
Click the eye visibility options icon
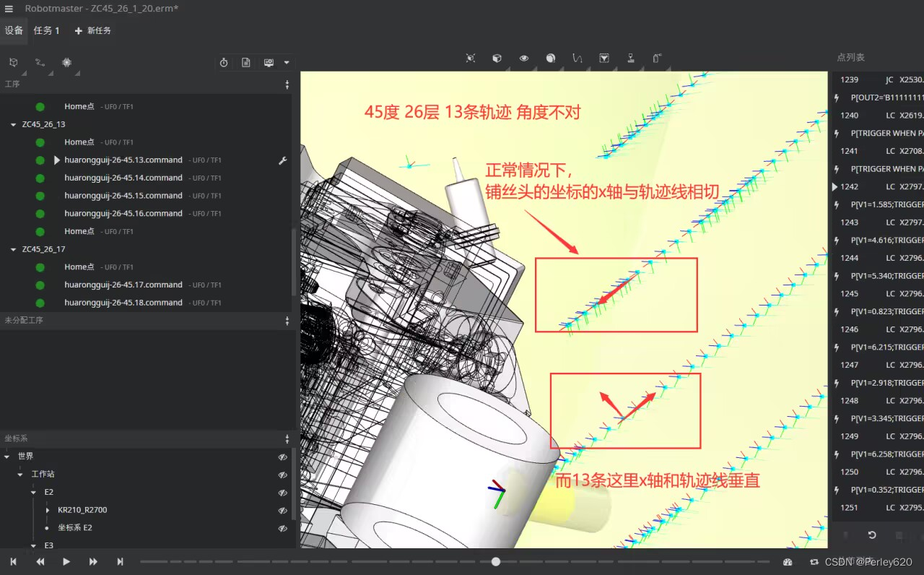524,59
